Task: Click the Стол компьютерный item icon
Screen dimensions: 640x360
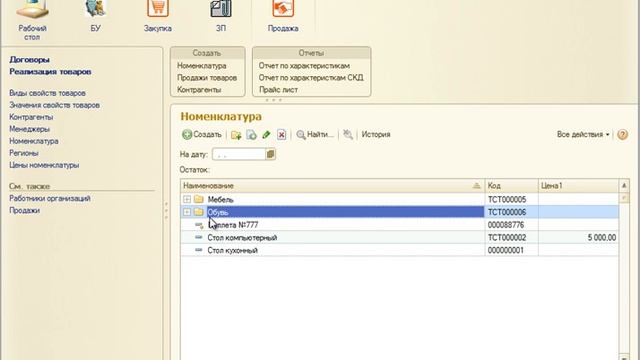Action: coord(199,237)
